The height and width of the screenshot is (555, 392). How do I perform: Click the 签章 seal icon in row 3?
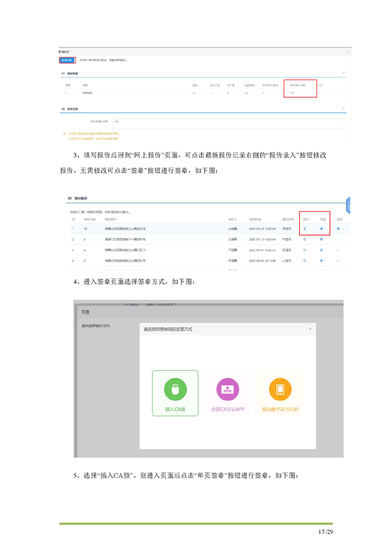pyautogui.click(x=322, y=250)
